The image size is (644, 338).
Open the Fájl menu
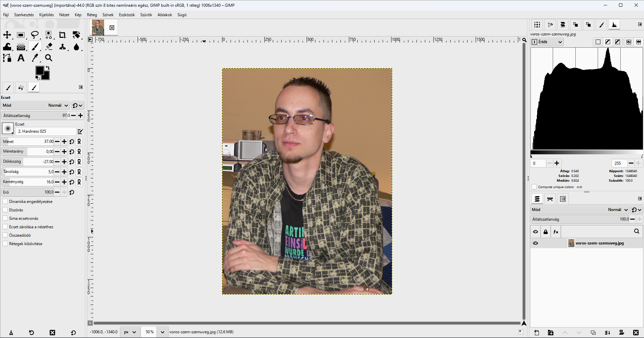(6, 15)
